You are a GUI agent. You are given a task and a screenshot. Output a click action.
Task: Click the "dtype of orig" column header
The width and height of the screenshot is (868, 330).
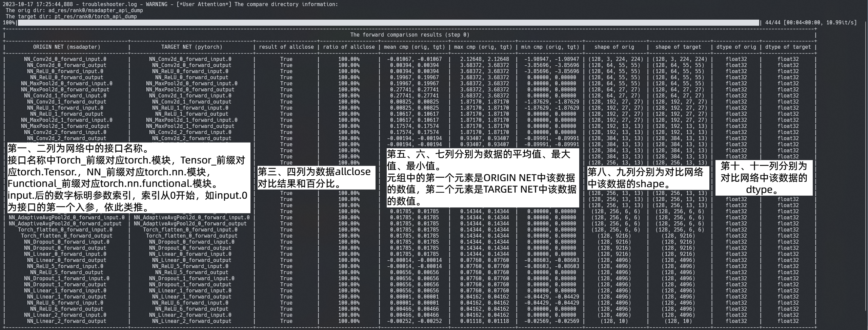(736, 47)
